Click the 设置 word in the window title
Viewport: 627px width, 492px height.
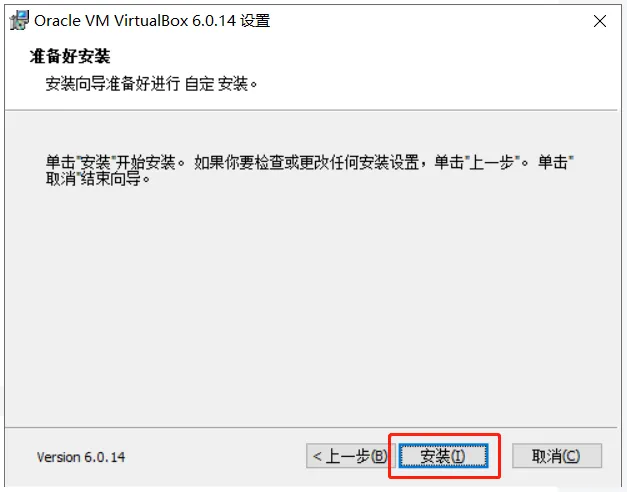pyautogui.click(x=255, y=21)
